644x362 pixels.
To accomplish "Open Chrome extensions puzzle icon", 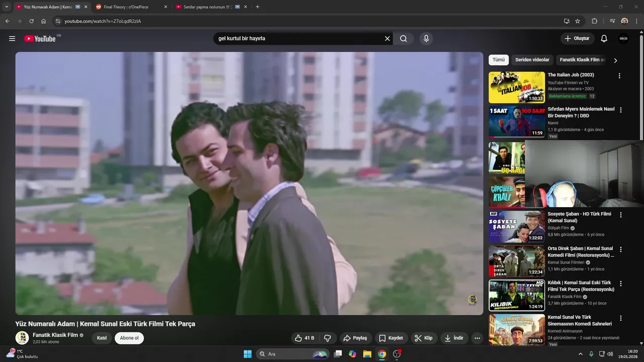I will [x=595, y=21].
